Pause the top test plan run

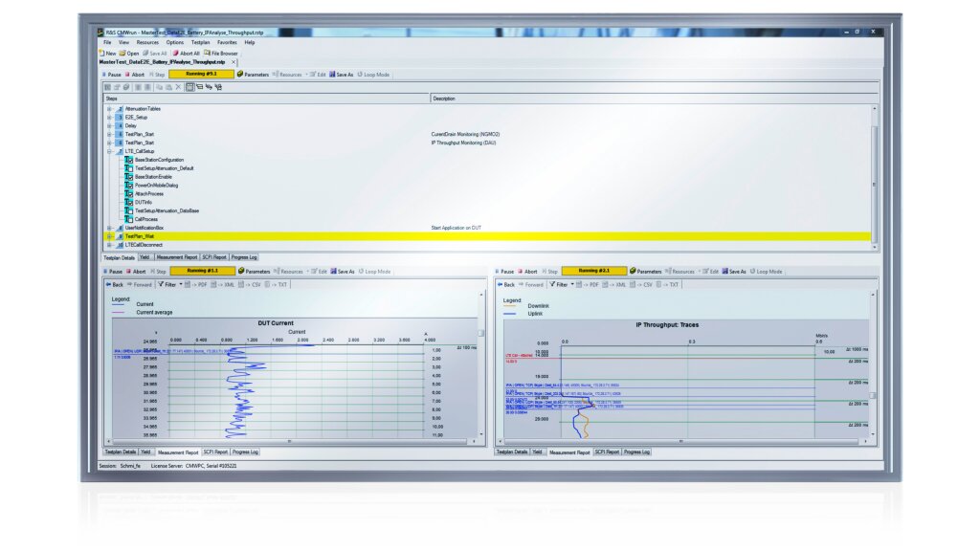tap(112, 75)
